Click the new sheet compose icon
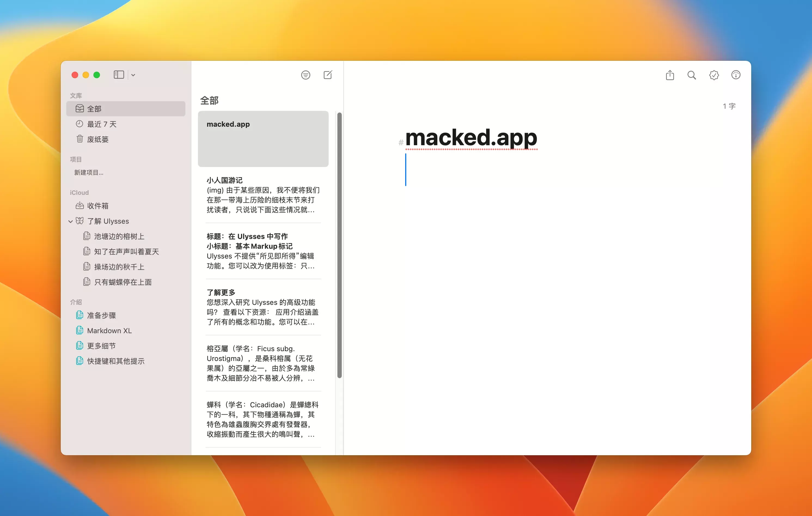 (x=327, y=75)
